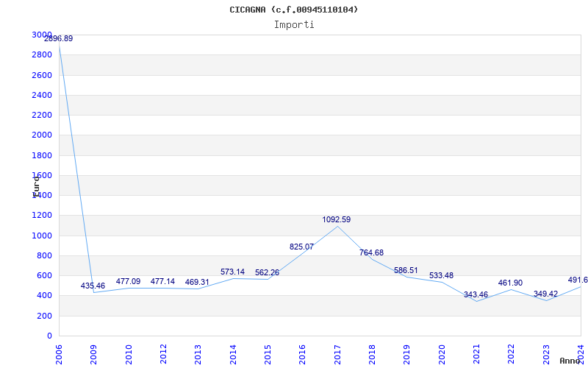Click the 477.09 value label
The image size is (588, 368).
click(128, 282)
